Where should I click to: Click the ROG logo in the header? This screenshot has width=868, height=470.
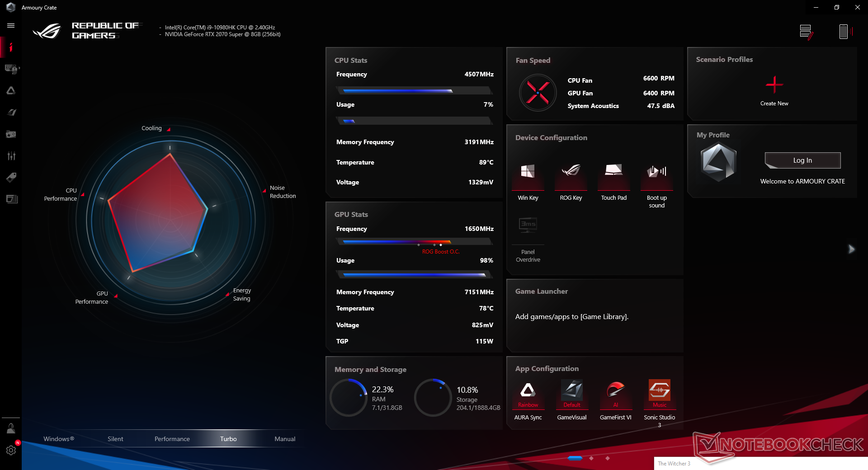tap(47, 31)
